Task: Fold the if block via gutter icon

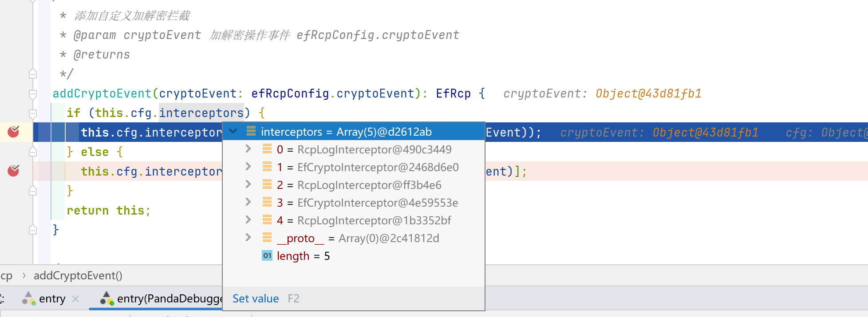Action: tap(33, 113)
